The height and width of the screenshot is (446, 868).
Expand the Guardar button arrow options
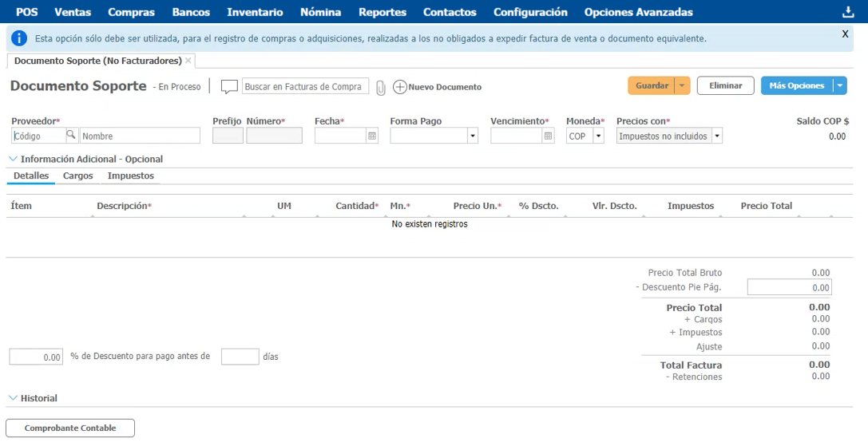tap(682, 86)
